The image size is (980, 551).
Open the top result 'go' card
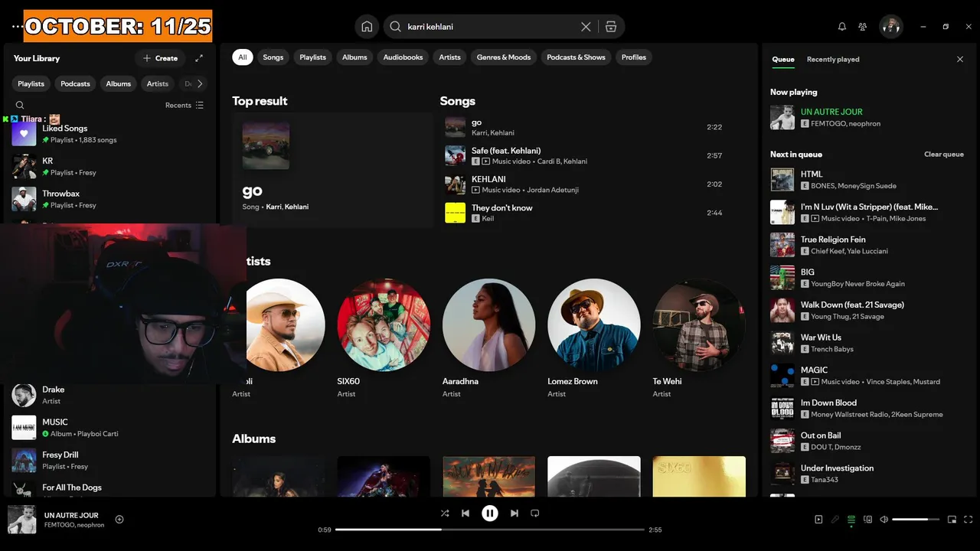pyautogui.click(x=333, y=171)
